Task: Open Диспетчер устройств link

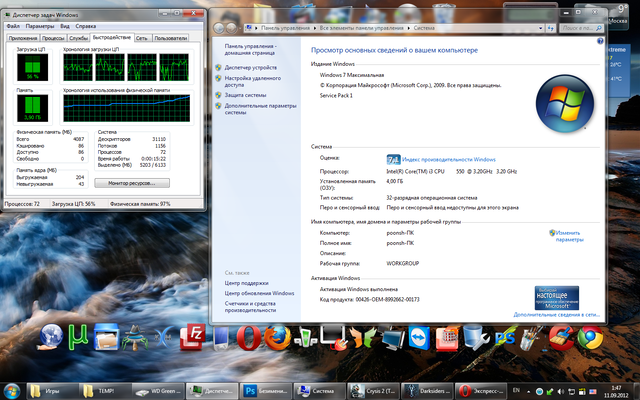Action: pos(251,66)
